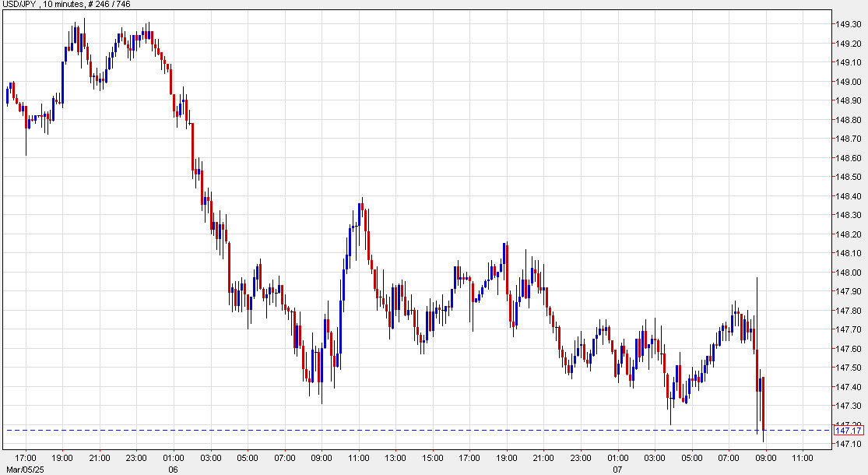The image size is (868, 475).
Task: Click the 148.40 level on the price scale
Action: click(x=848, y=197)
